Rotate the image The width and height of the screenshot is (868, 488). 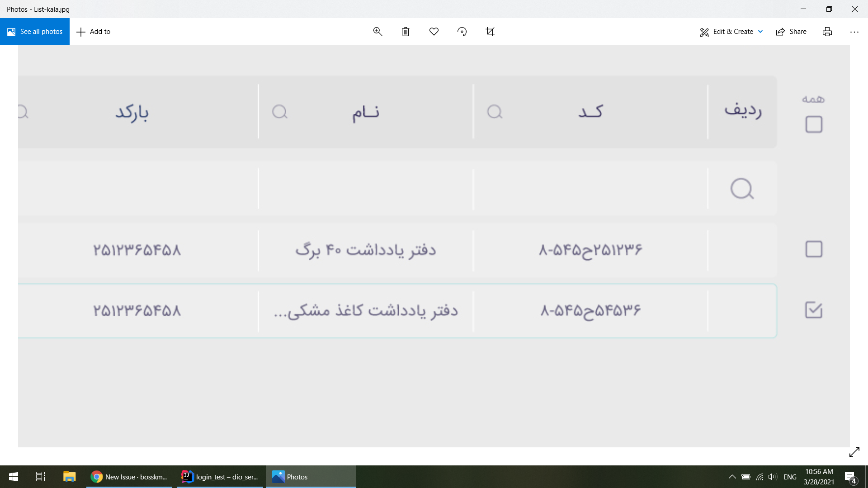462,32
